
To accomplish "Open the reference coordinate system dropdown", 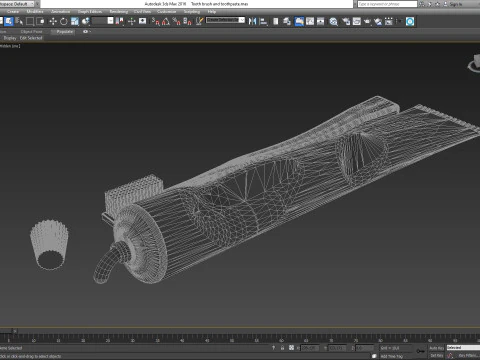I will tap(103, 21).
